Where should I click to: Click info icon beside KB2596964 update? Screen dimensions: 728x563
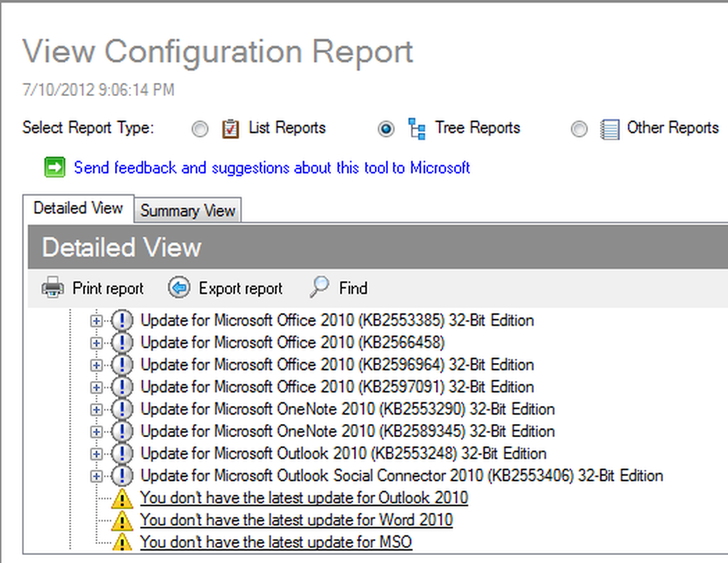122,365
